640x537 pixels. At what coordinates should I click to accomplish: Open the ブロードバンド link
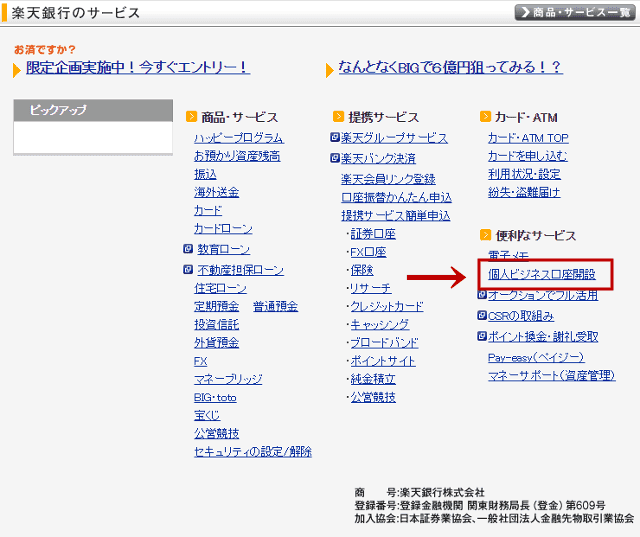[384, 343]
